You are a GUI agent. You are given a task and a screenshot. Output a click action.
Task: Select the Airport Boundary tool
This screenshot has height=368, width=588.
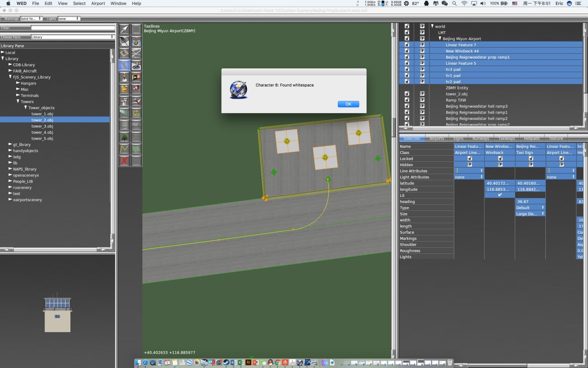[124, 89]
